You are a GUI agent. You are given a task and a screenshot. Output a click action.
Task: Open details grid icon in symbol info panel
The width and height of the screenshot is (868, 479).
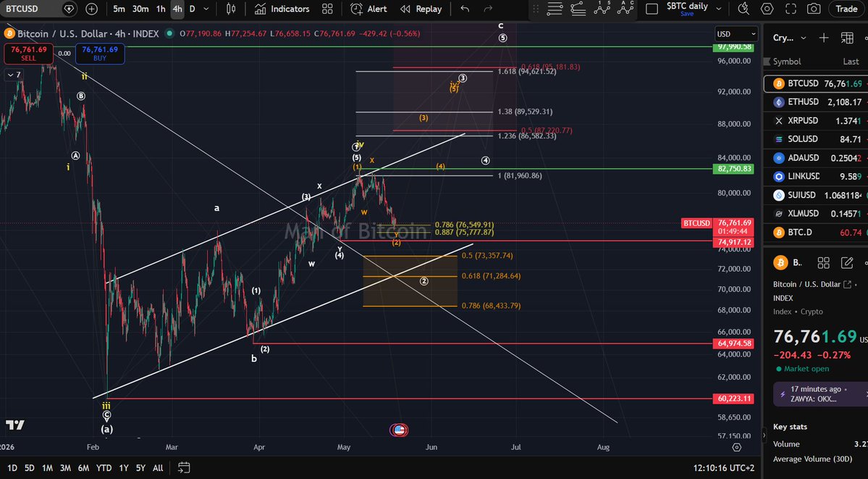(824, 263)
